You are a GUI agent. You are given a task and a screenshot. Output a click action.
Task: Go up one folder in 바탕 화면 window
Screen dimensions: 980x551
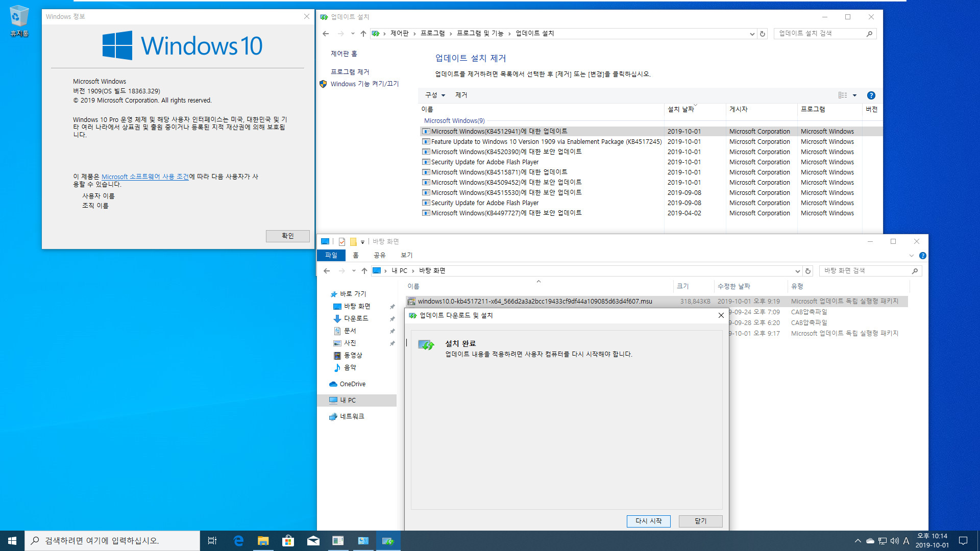click(364, 271)
